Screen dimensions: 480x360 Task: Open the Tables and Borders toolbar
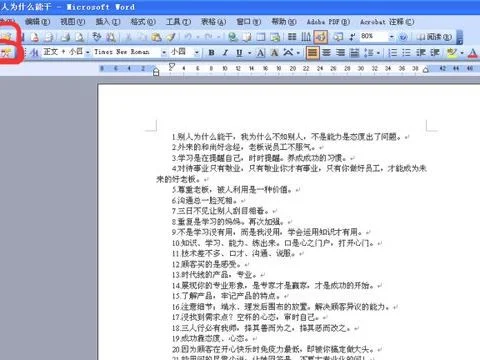[x=247, y=37]
